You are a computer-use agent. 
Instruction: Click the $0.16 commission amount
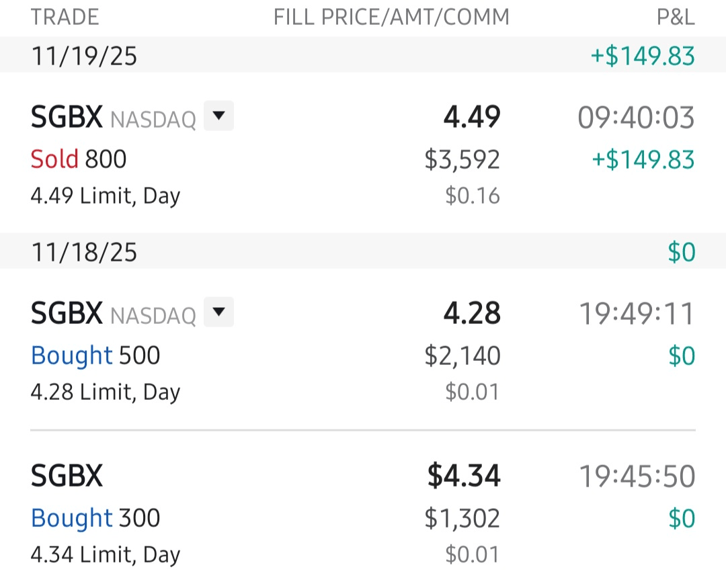coord(473,196)
